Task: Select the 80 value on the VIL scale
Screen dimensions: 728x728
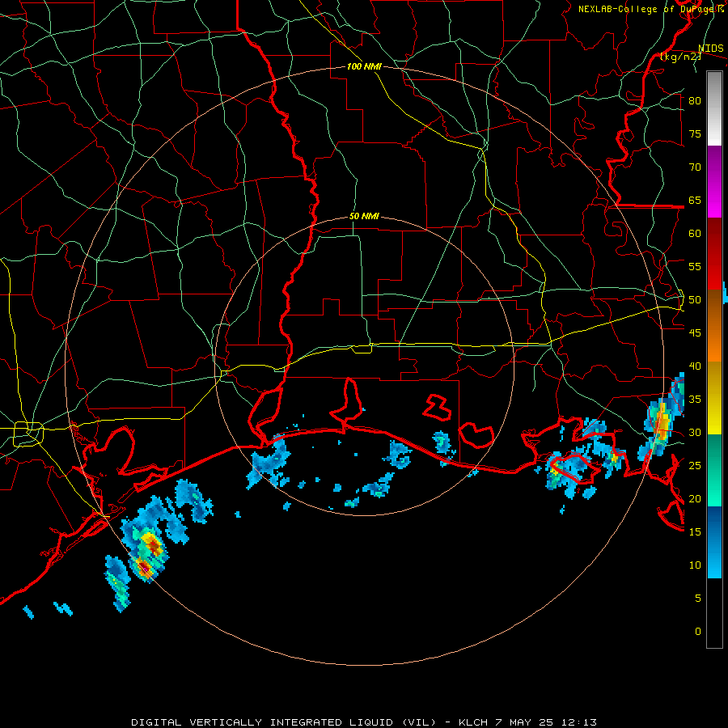Action: (x=695, y=101)
